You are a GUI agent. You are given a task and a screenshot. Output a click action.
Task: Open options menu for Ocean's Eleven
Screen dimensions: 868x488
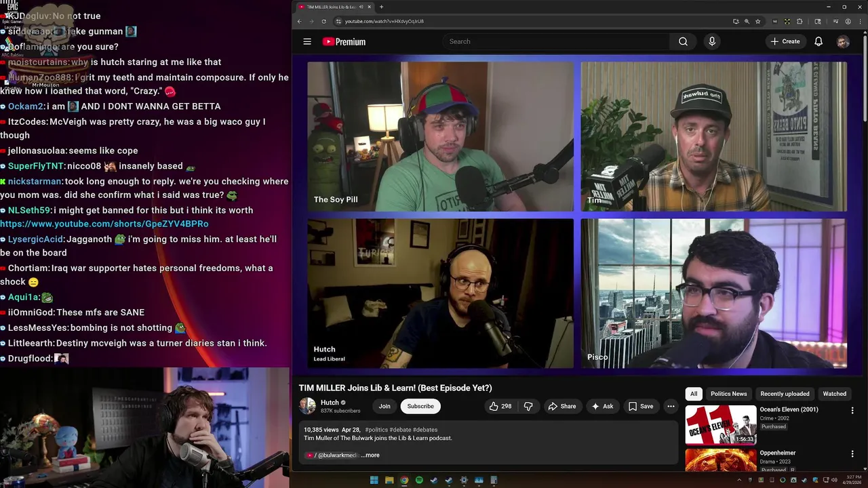point(852,410)
